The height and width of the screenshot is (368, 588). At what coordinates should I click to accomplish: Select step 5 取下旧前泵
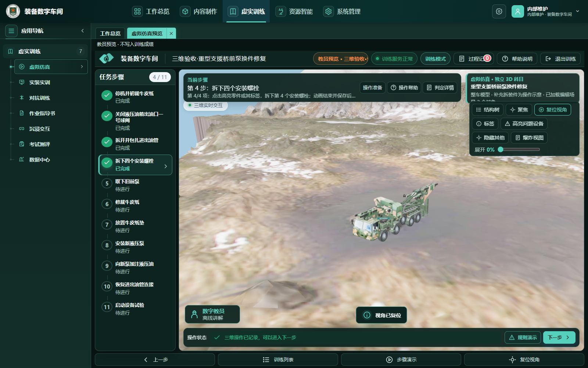[x=135, y=185]
